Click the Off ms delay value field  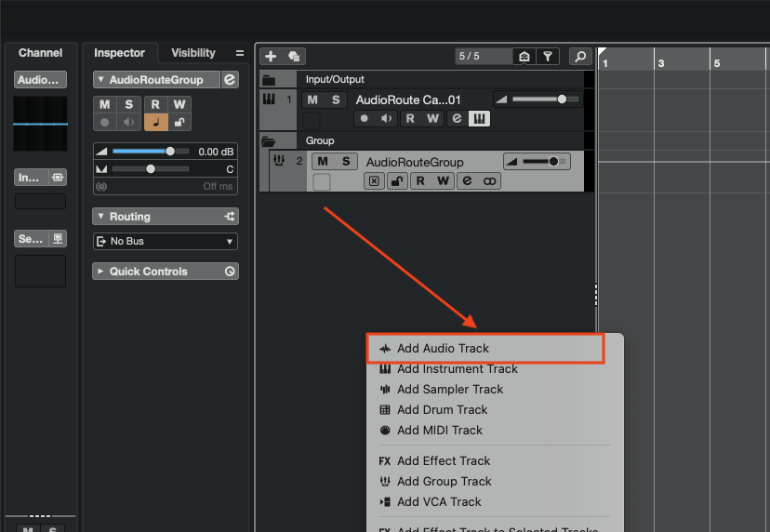pyautogui.click(x=218, y=187)
